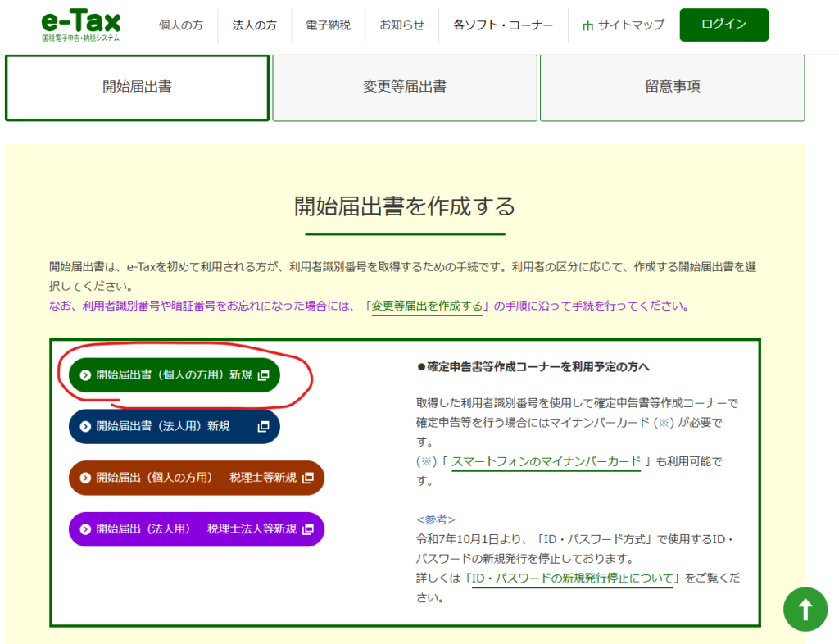This screenshot has width=839, height=644.
Task: Click the heading 開始届出書を作成する
Action: point(405,206)
